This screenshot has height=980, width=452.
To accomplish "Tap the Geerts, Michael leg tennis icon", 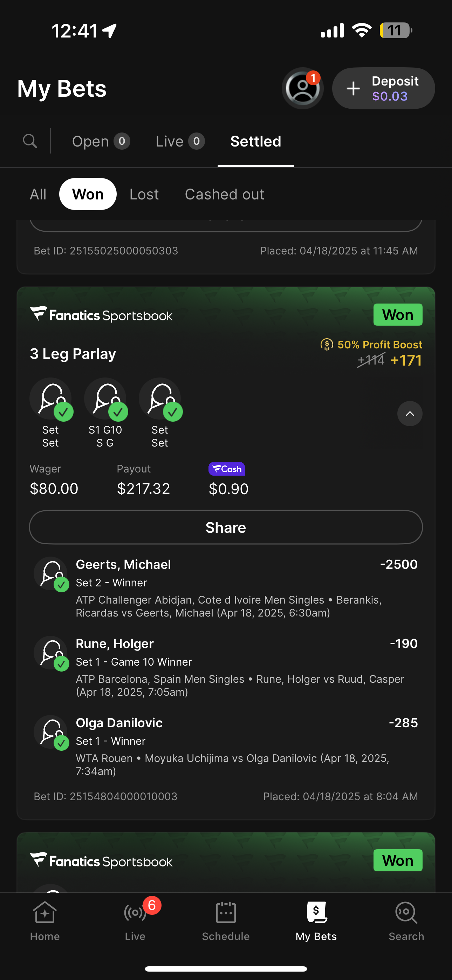I will click(51, 574).
